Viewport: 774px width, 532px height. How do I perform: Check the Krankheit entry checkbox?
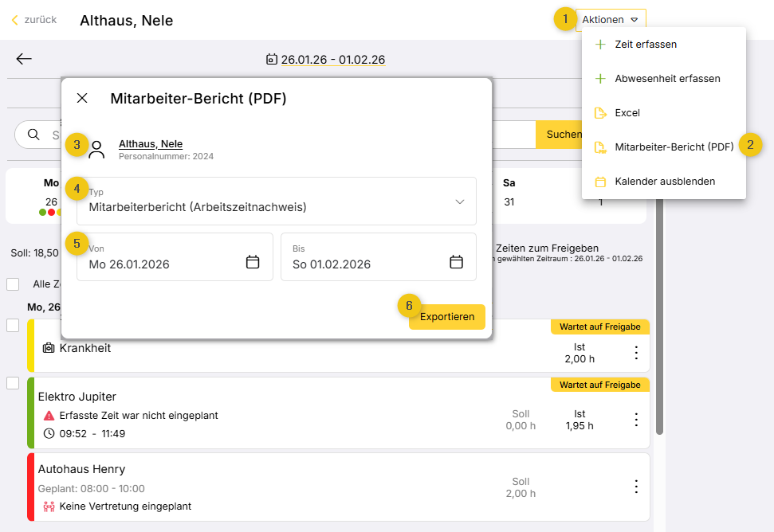point(13,325)
